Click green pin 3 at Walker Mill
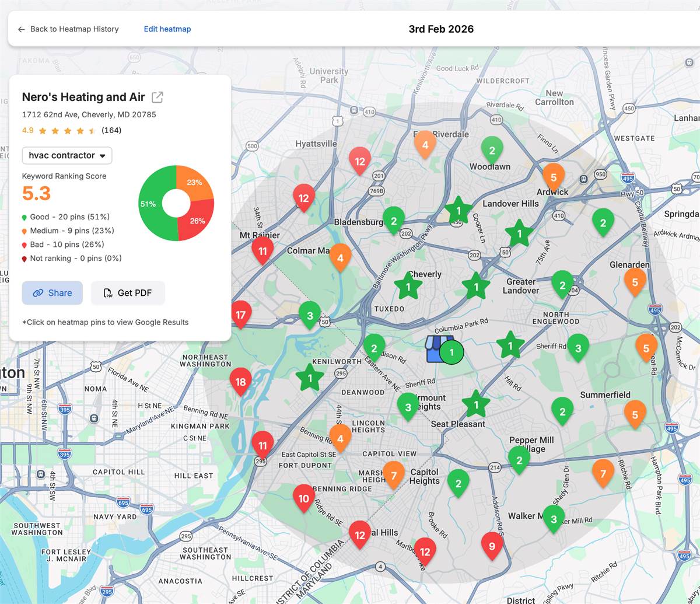This screenshot has height=604, width=700. point(554,519)
